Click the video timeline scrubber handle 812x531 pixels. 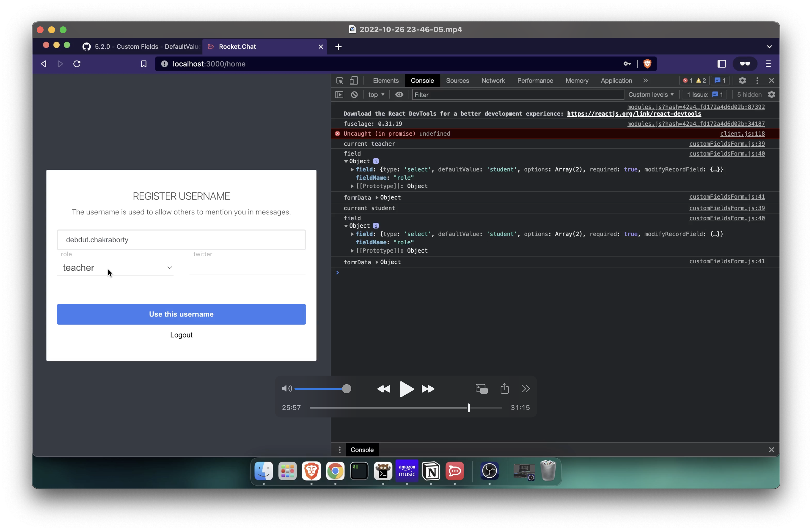tap(469, 407)
